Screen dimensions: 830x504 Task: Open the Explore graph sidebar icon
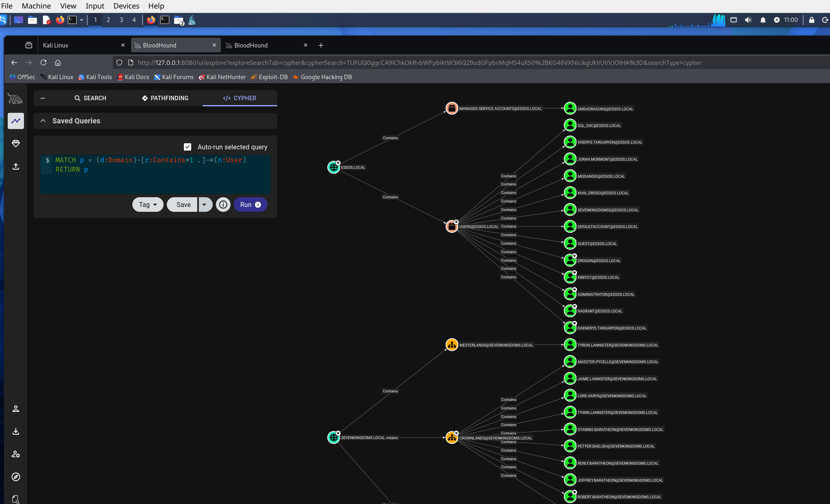(16, 121)
